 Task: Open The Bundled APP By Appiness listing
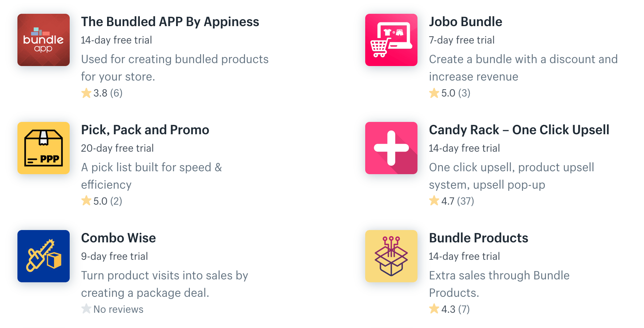170,22
